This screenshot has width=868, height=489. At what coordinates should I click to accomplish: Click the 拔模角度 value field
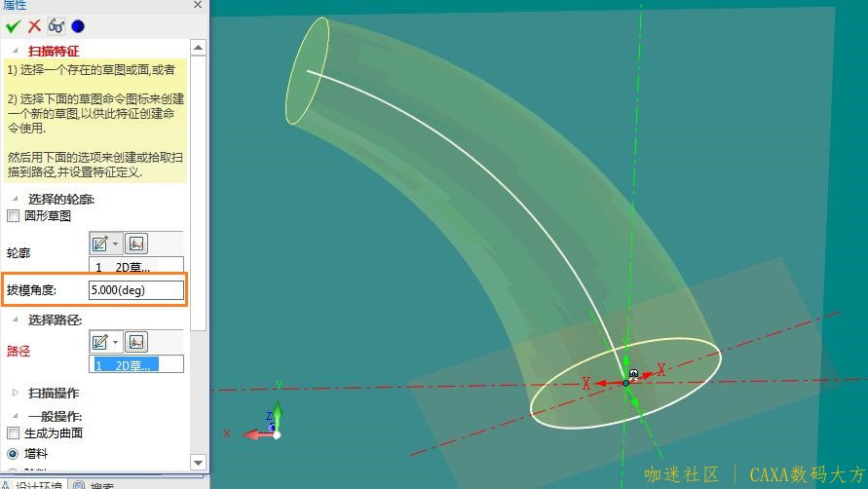135,290
